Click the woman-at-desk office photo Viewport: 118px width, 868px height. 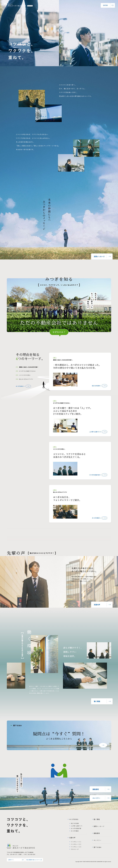[x=86, y=148]
